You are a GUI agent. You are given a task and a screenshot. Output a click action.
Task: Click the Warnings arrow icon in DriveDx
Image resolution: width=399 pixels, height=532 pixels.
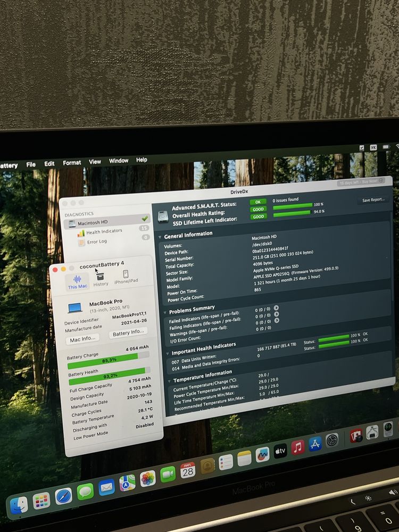[277, 320]
